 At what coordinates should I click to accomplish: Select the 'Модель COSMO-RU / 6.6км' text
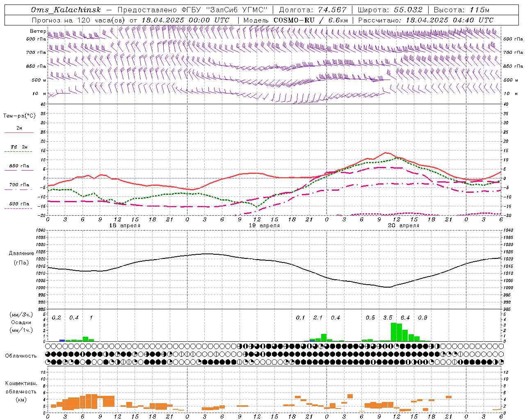click(x=296, y=20)
